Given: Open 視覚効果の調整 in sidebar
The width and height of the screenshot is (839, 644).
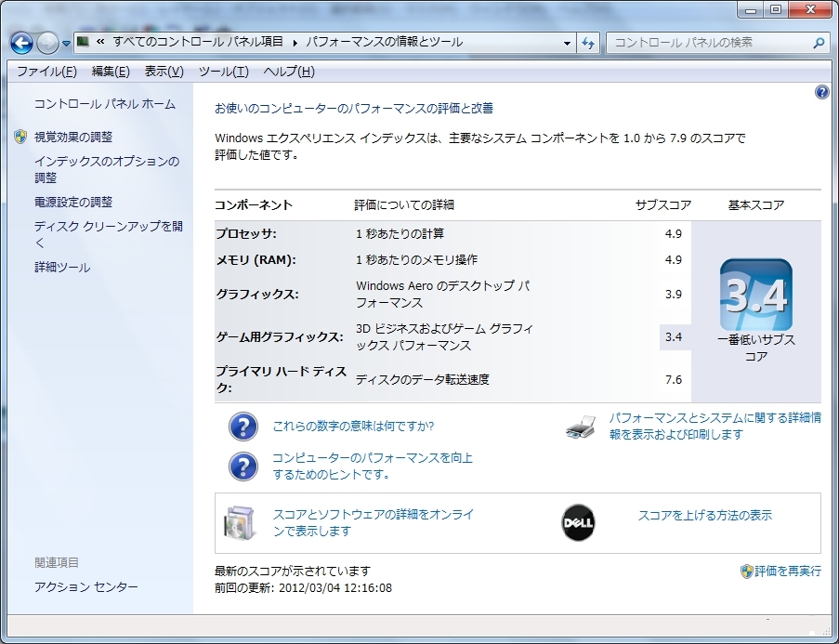Looking at the screenshot, I should [x=73, y=137].
